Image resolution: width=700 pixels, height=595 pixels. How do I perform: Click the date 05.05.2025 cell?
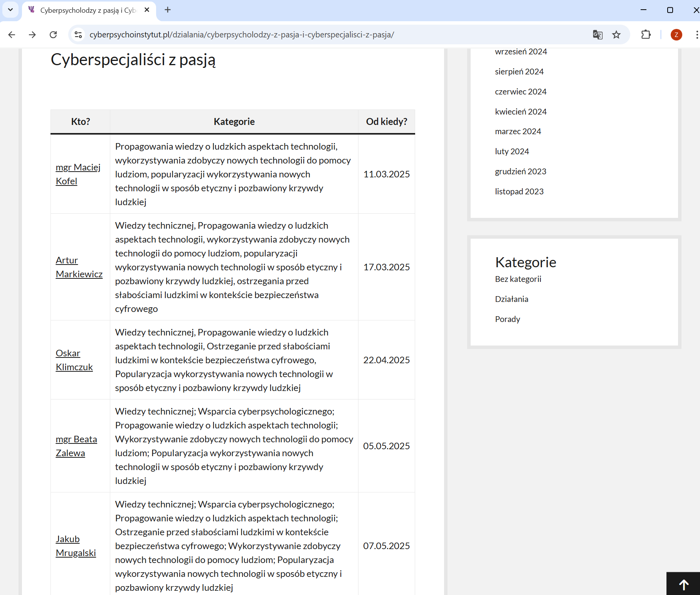tap(387, 446)
